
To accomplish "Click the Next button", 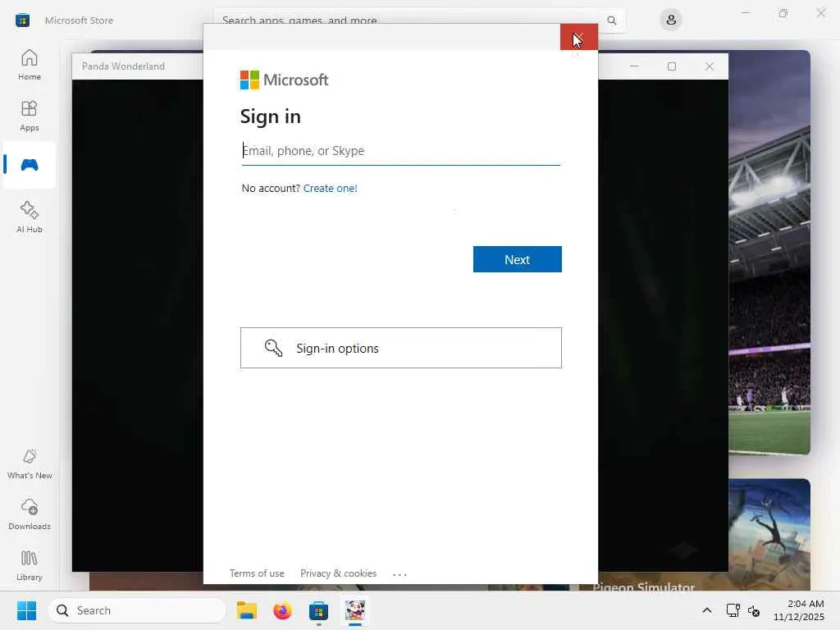I will (517, 259).
